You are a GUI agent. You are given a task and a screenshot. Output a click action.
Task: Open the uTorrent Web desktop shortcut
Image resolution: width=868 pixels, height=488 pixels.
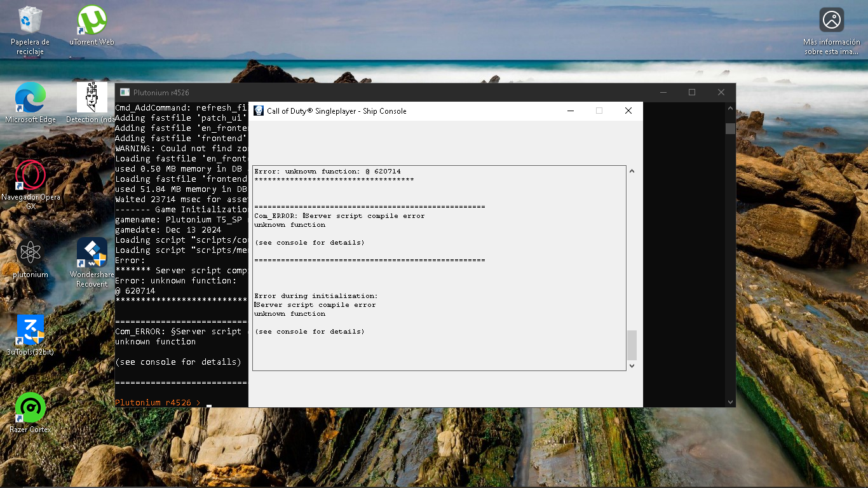(x=92, y=26)
